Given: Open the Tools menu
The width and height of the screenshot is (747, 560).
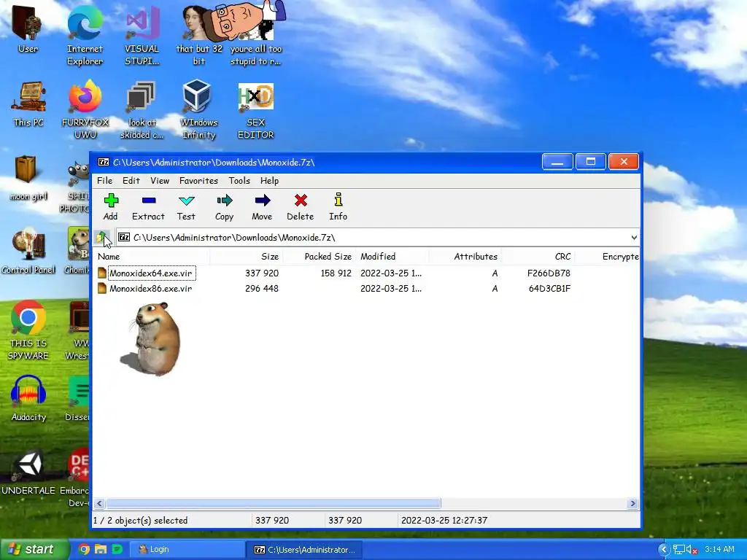Looking at the screenshot, I should pos(239,181).
